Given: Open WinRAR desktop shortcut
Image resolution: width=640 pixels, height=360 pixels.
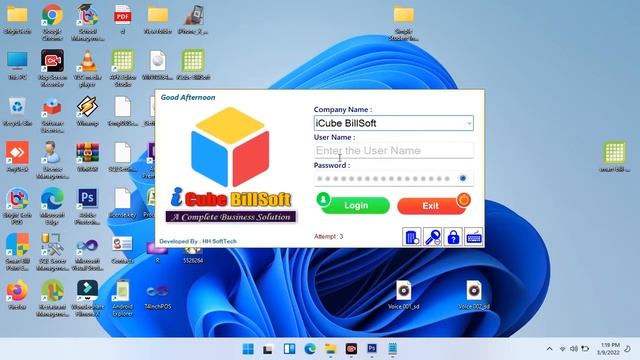Looking at the screenshot, I should [x=87, y=157].
